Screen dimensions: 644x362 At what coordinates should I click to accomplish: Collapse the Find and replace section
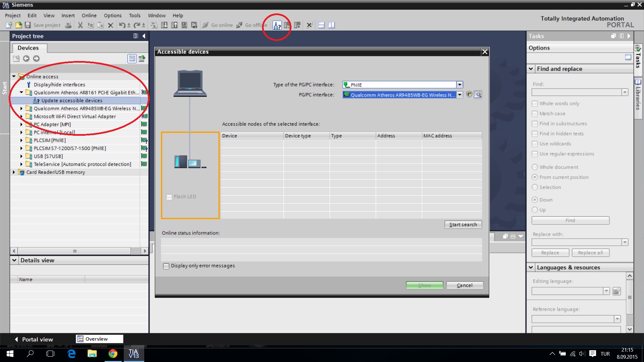coord(531,69)
